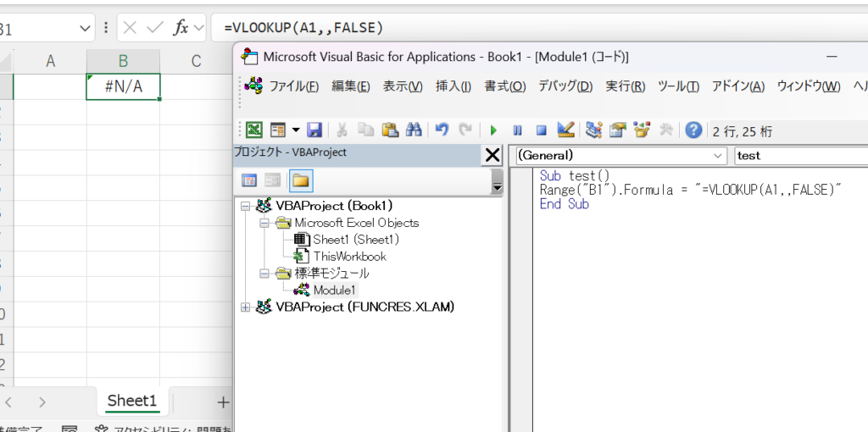Collapse the 標準モジュール folder
This screenshot has height=432, width=868.
tap(265, 274)
